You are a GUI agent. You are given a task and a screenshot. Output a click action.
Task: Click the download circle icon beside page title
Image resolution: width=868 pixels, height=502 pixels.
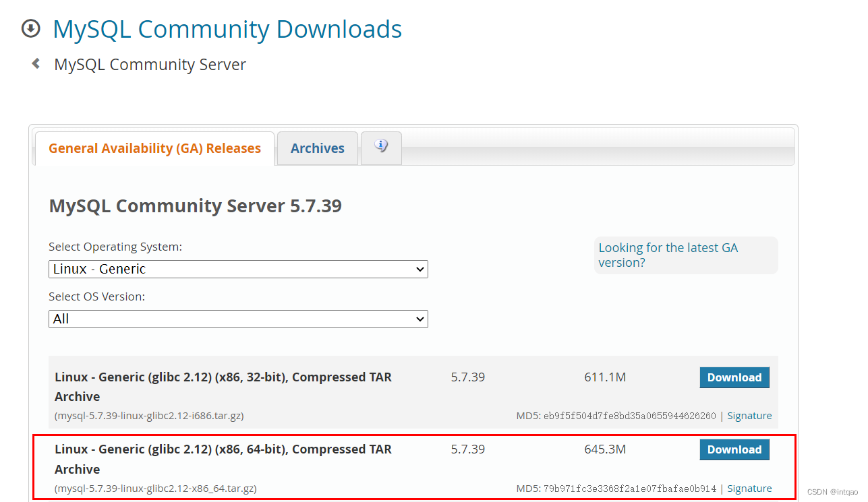click(31, 29)
